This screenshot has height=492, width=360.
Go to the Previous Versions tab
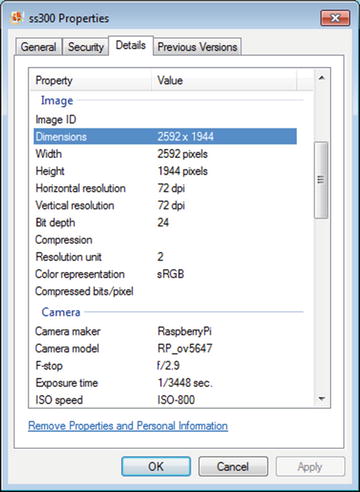click(x=197, y=47)
